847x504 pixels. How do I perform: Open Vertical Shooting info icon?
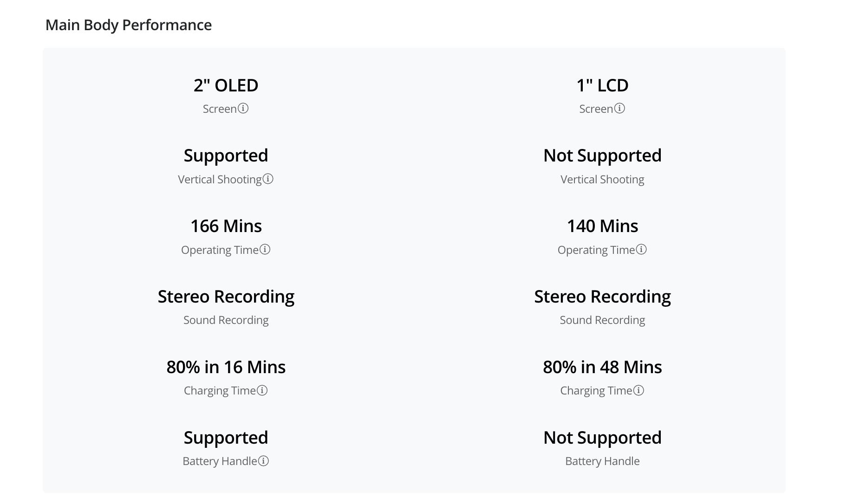[x=268, y=179]
